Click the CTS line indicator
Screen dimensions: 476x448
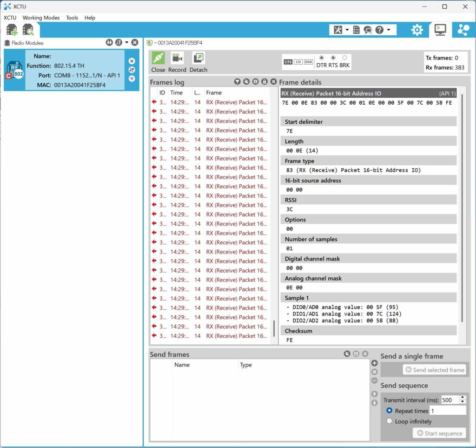point(288,62)
